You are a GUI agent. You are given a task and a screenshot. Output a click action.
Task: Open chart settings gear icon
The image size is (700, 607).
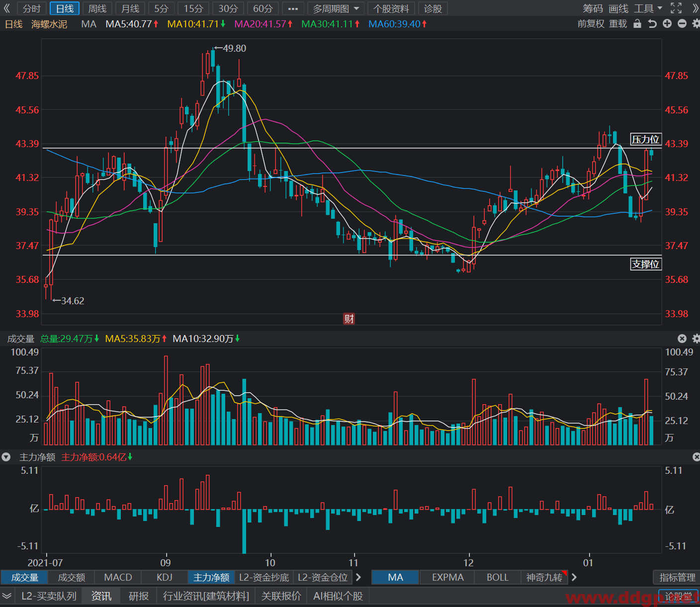[696, 24]
